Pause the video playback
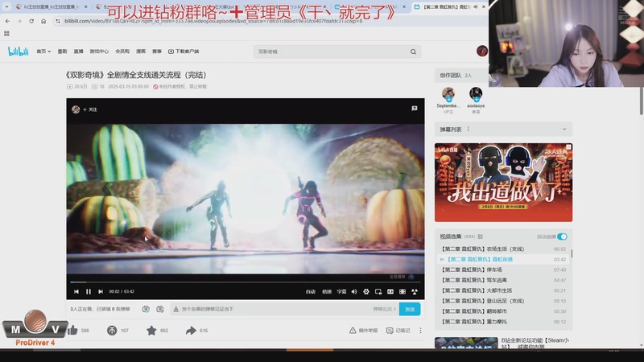644x362 pixels. click(x=89, y=291)
